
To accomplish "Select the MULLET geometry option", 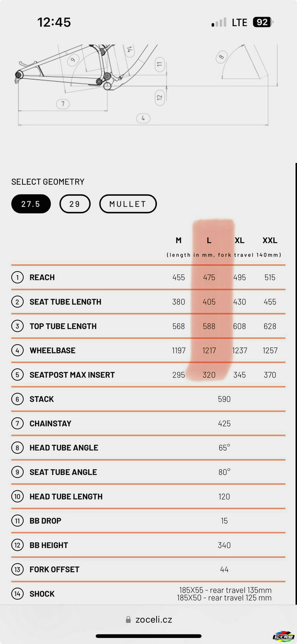I will [128, 204].
